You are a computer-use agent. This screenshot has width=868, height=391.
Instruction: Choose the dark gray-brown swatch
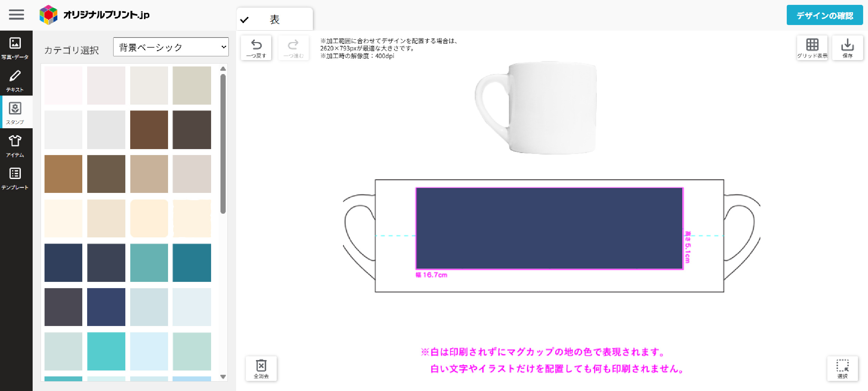192,130
